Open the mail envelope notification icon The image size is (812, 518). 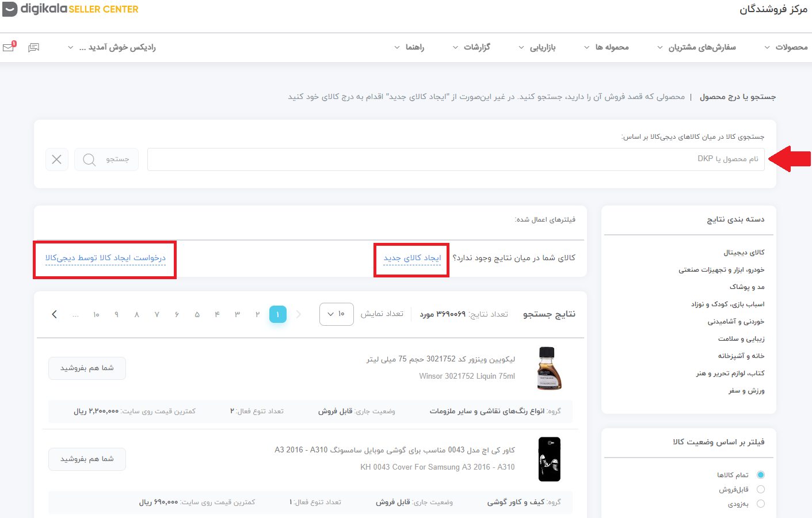9,47
